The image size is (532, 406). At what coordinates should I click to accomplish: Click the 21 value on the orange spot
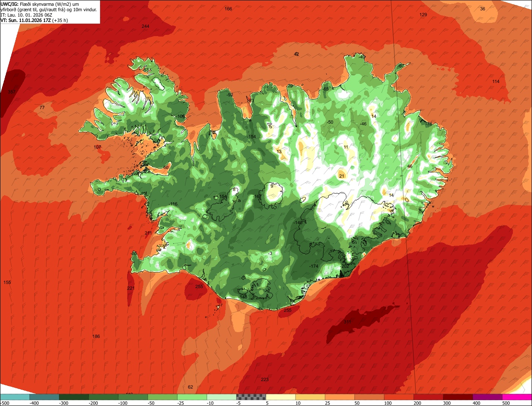[x=342, y=176]
